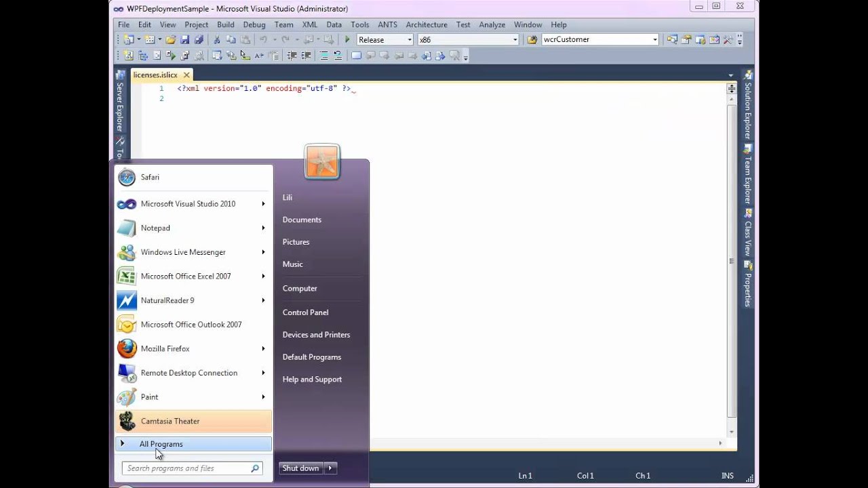Image resolution: width=868 pixels, height=488 pixels.
Task: Expand the Microsoft Visual Studio 2010 jump list arrow
Action: [x=263, y=204]
